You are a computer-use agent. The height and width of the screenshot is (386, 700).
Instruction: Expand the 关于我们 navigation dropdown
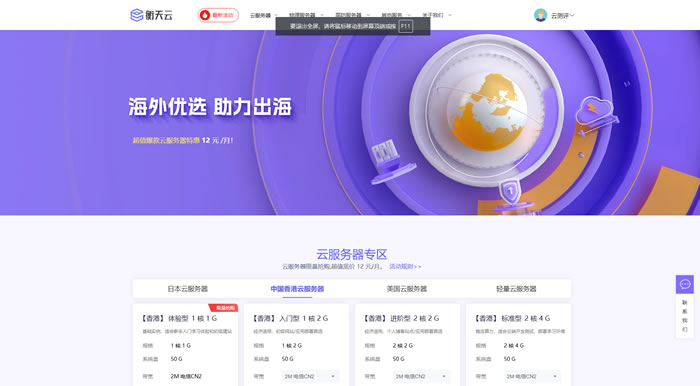coord(437,15)
